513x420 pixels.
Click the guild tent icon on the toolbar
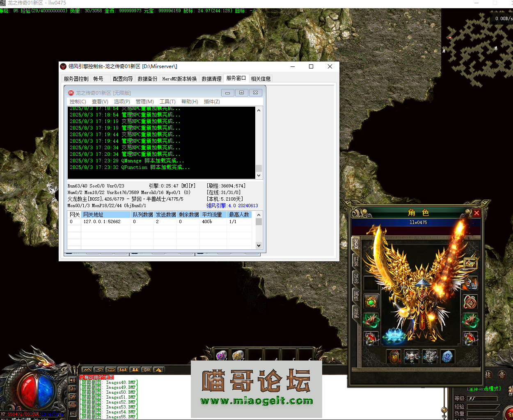[158, 369]
